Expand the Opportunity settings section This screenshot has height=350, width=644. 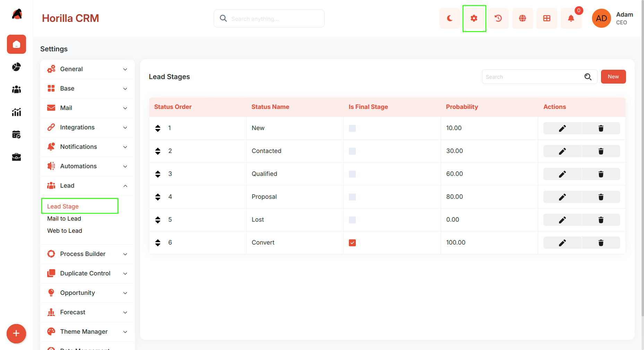click(x=87, y=293)
